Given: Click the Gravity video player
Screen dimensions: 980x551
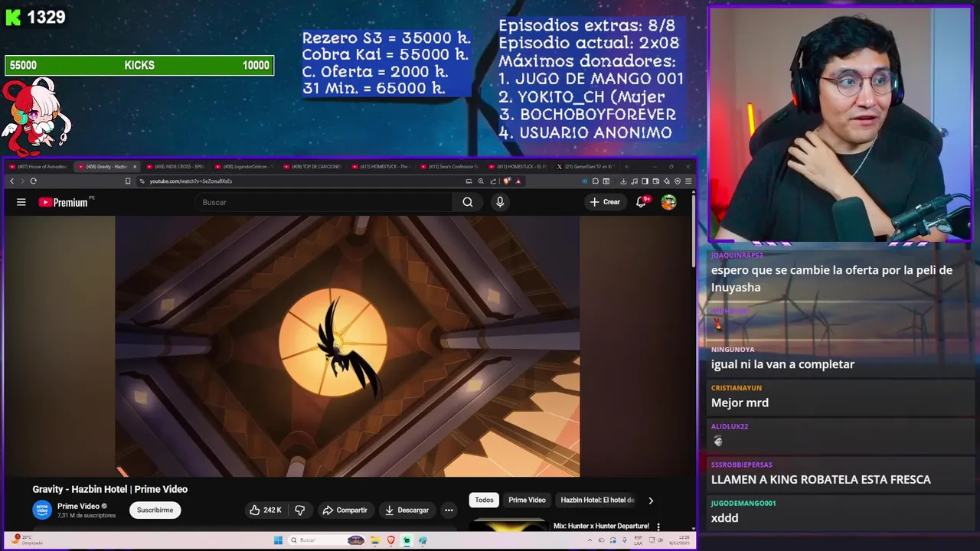Looking at the screenshot, I should click(348, 346).
